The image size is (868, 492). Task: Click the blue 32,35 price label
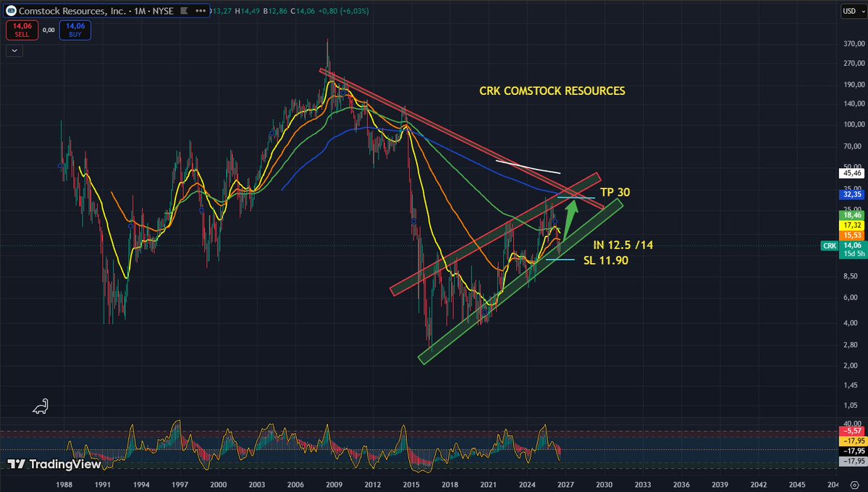[852, 194]
